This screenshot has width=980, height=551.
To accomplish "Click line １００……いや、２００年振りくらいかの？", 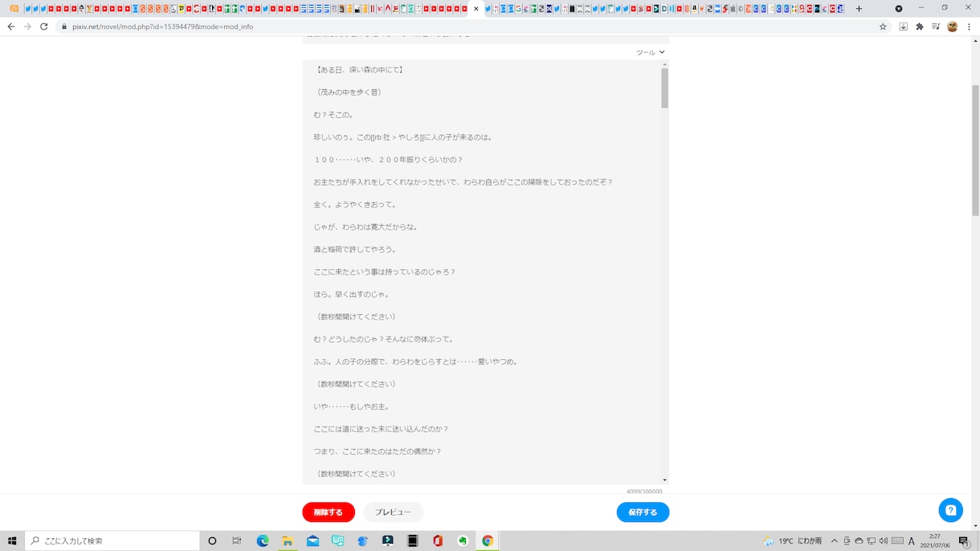I will (389, 160).
